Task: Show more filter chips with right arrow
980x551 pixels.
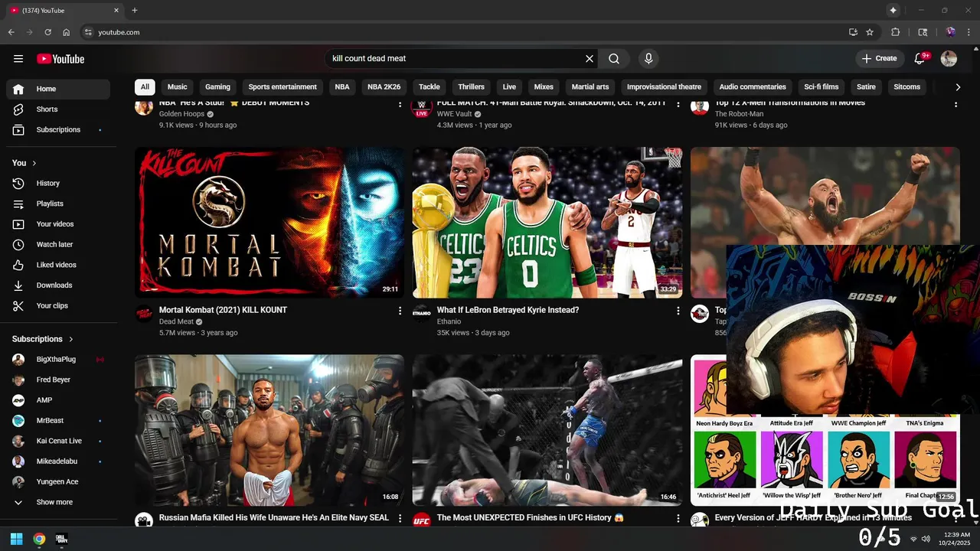Action: [958, 87]
